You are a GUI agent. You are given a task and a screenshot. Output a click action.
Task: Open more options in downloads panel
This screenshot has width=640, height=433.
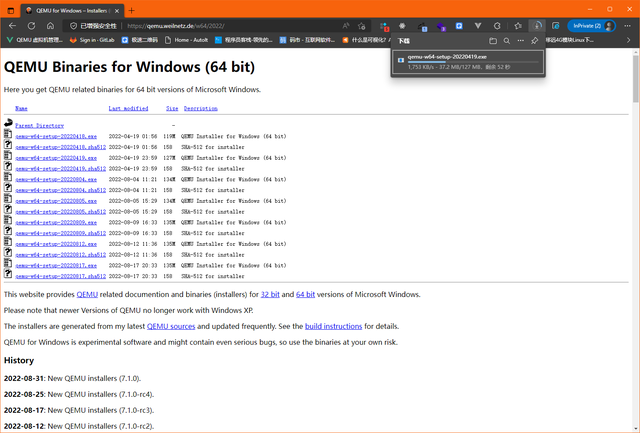tap(520, 41)
